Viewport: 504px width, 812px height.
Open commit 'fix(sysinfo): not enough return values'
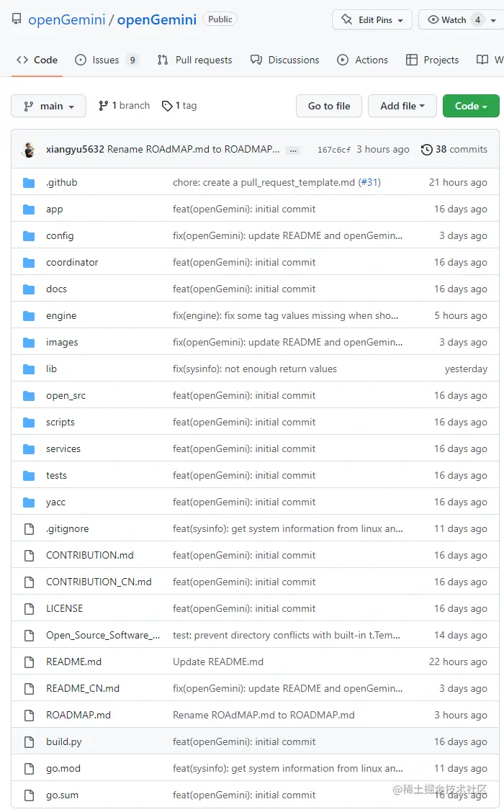coord(255,369)
